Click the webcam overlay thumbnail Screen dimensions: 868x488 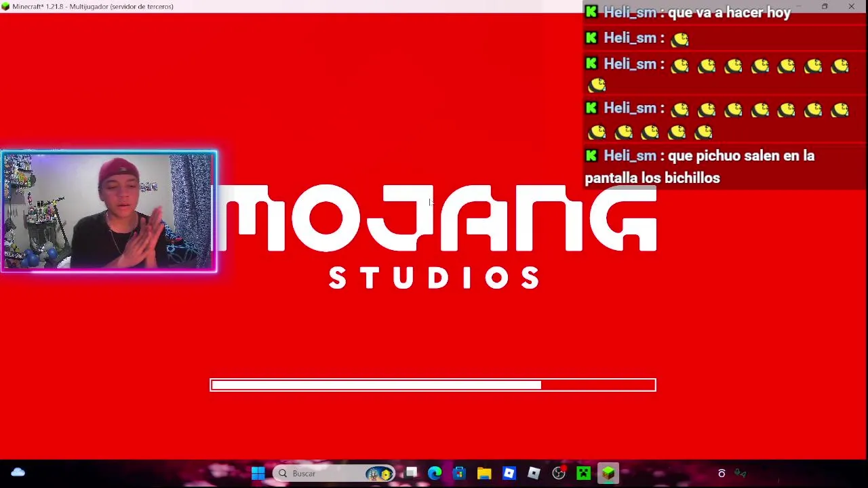[108, 211]
